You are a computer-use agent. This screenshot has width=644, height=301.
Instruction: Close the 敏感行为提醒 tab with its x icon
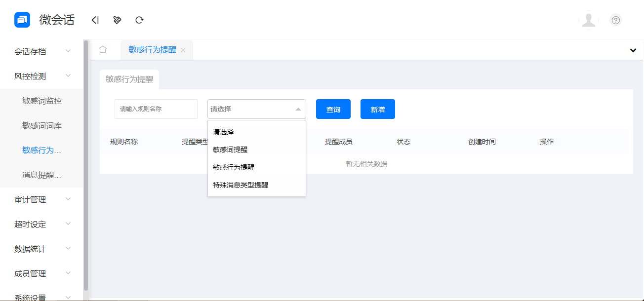tap(183, 50)
